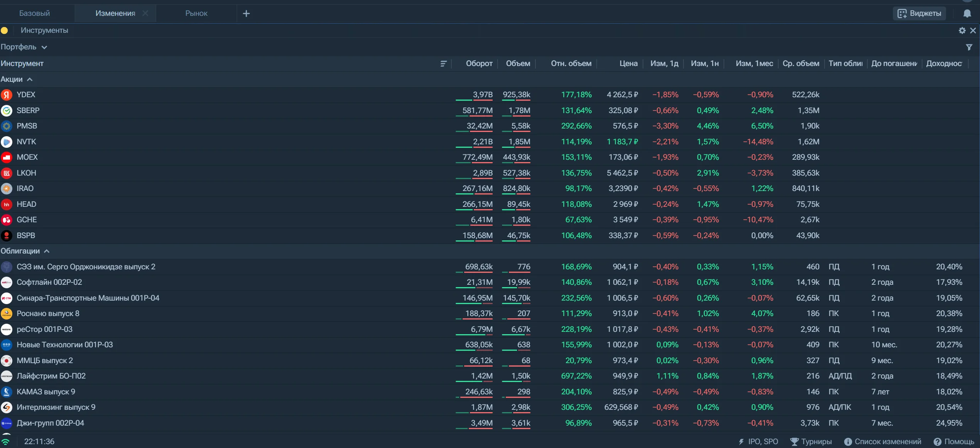980x448 pixels.
Task: Click the yellow widget link color dot
Action: pyautogui.click(x=4, y=30)
